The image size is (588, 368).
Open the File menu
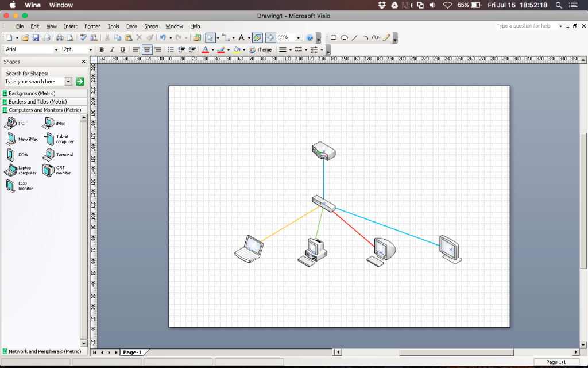20,26
